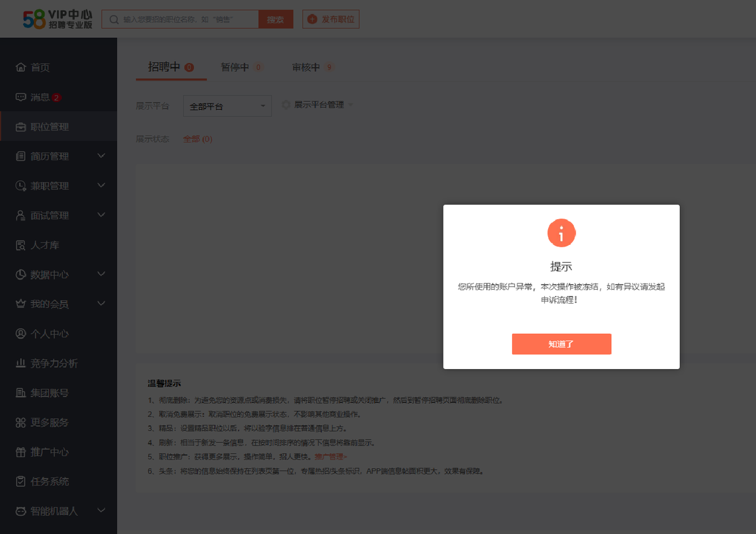Select the 职位管理 briefcase icon
756x534 pixels.
click(x=21, y=127)
